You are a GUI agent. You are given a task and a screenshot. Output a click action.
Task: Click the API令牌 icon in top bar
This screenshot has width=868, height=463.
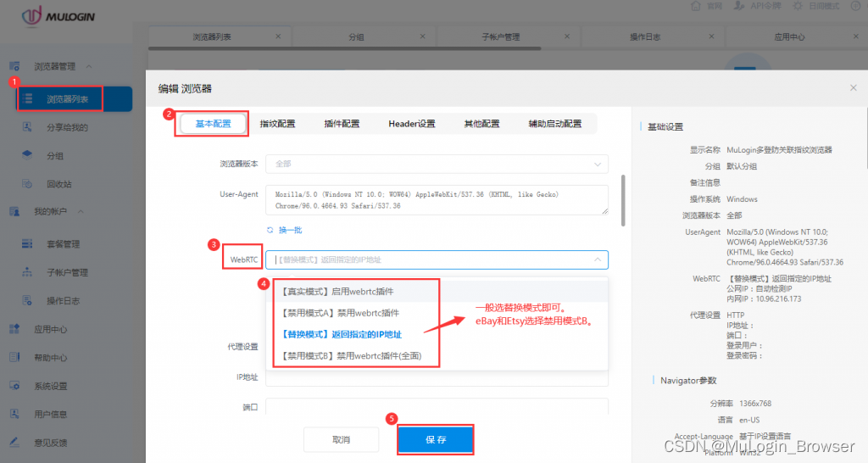coord(739,6)
